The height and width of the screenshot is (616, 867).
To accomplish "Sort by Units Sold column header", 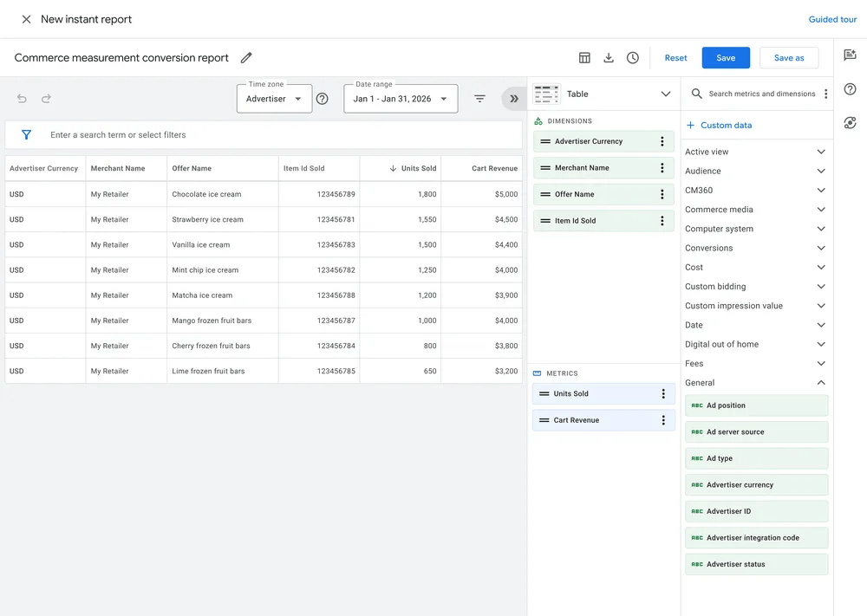I will click(x=418, y=169).
